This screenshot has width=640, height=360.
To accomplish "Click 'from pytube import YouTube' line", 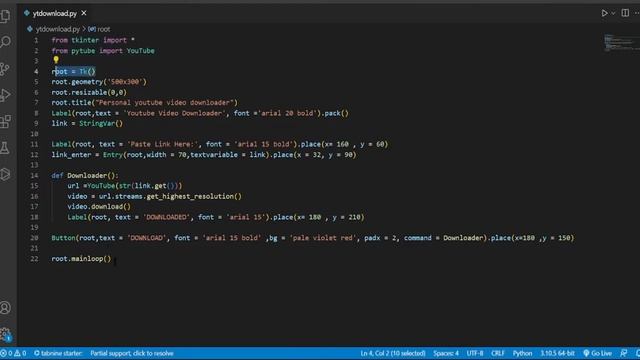I will pos(103,51).
